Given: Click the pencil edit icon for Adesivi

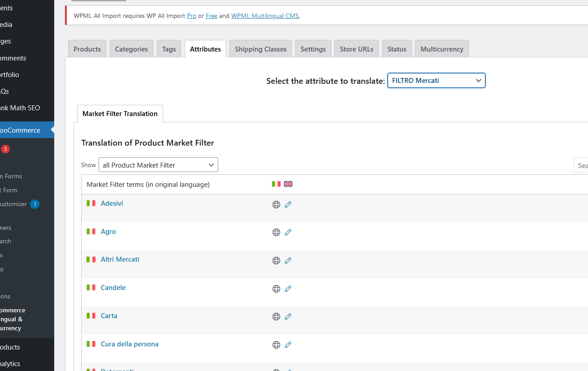Looking at the screenshot, I should point(288,204).
